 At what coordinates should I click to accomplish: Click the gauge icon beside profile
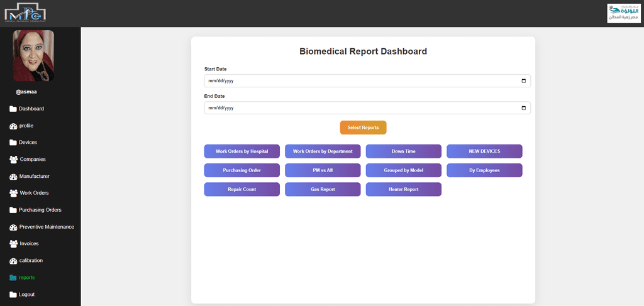coord(13,126)
